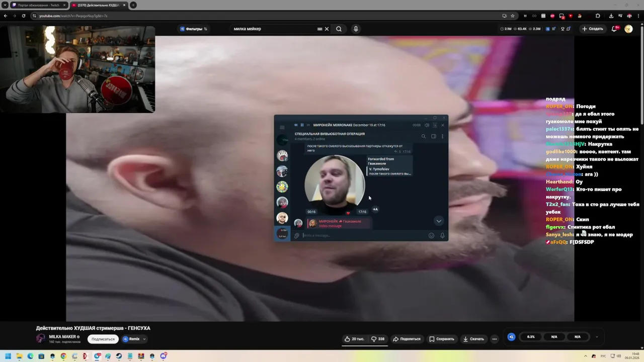This screenshot has height=362, width=644.
Task: Expand the stats bar chevron
Action: [597, 337]
